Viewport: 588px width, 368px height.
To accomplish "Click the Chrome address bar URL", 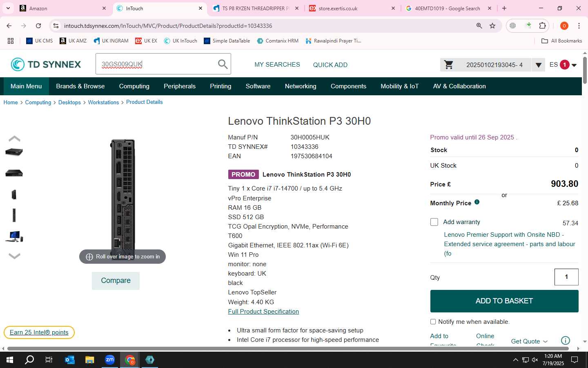I will [168, 26].
